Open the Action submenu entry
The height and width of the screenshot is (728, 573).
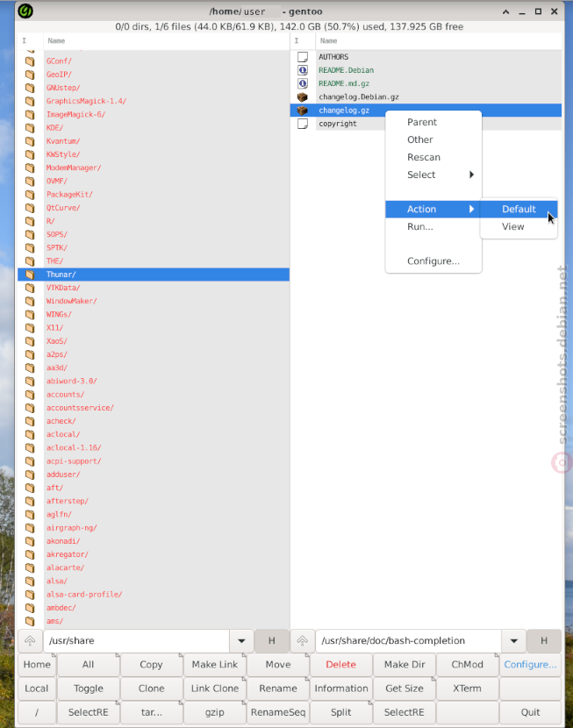[433, 209]
